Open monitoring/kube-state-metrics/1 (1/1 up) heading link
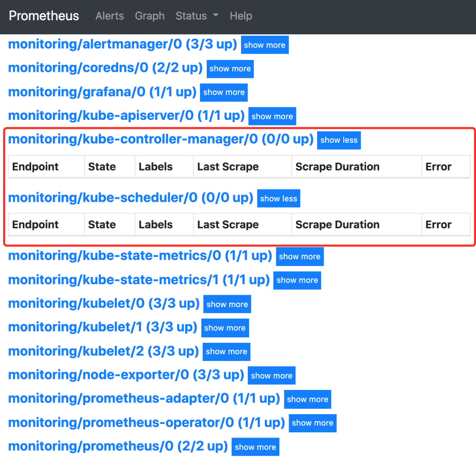Screen dimensions: 476x464 click(x=139, y=280)
